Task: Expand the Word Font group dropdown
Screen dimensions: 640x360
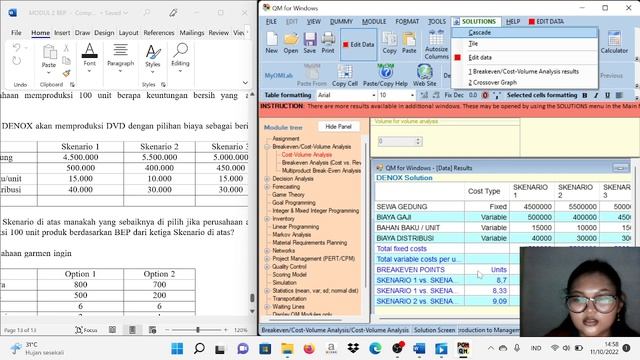Action: pos(89,71)
